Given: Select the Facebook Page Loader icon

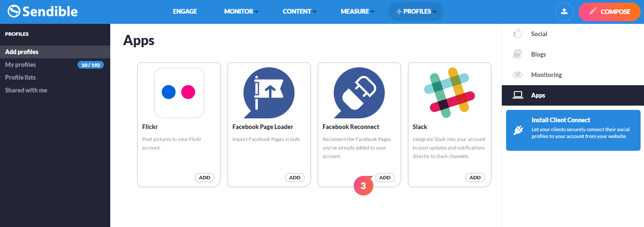Looking at the screenshot, I should click(269, 93).
